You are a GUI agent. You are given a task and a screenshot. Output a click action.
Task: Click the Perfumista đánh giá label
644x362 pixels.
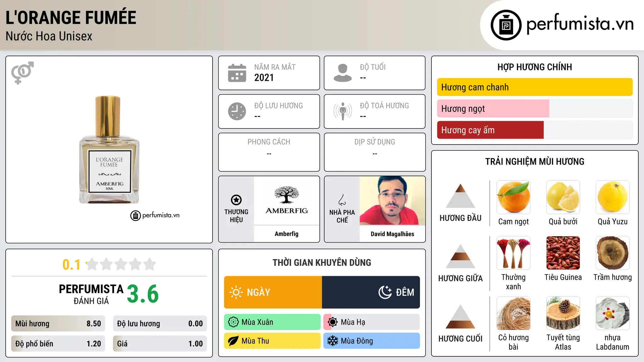tap(91, 294)
